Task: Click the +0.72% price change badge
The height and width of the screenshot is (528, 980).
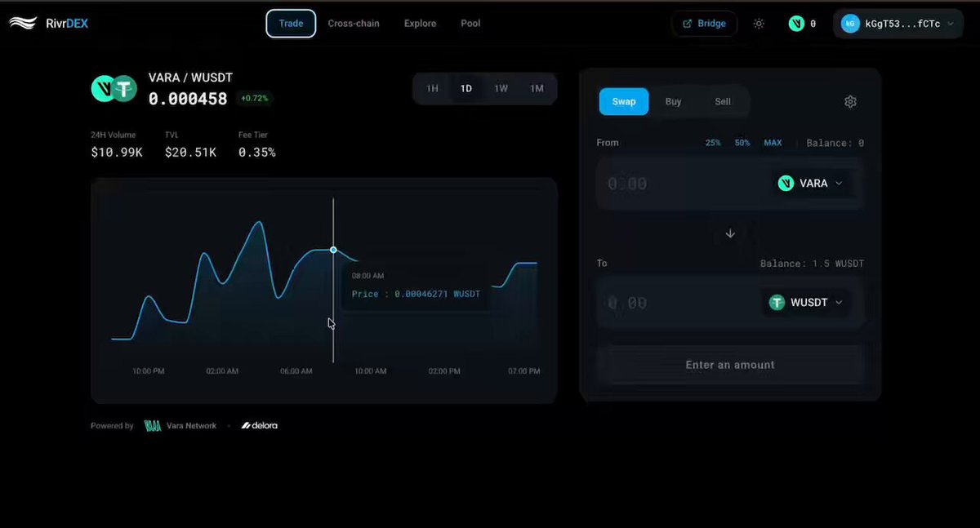Action: pyautogui.click(x=254, y=99)
